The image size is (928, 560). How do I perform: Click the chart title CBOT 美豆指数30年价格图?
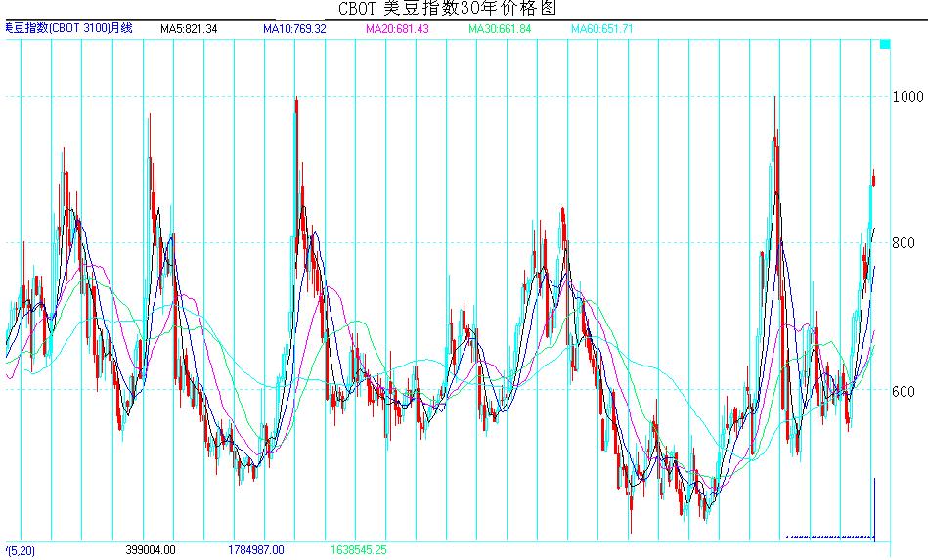click(x=448, y=8)
